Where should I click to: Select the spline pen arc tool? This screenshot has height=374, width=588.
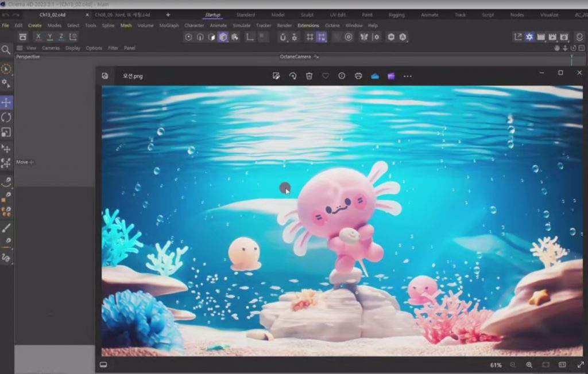pyautogui.click(x=6, y=182)
